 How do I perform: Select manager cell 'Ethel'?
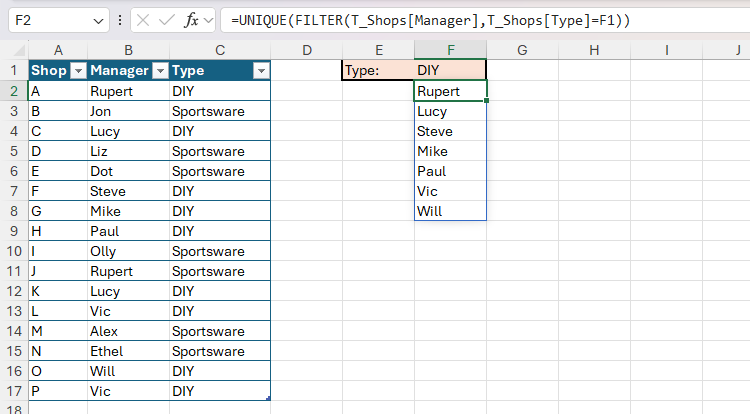pos(128,351)
